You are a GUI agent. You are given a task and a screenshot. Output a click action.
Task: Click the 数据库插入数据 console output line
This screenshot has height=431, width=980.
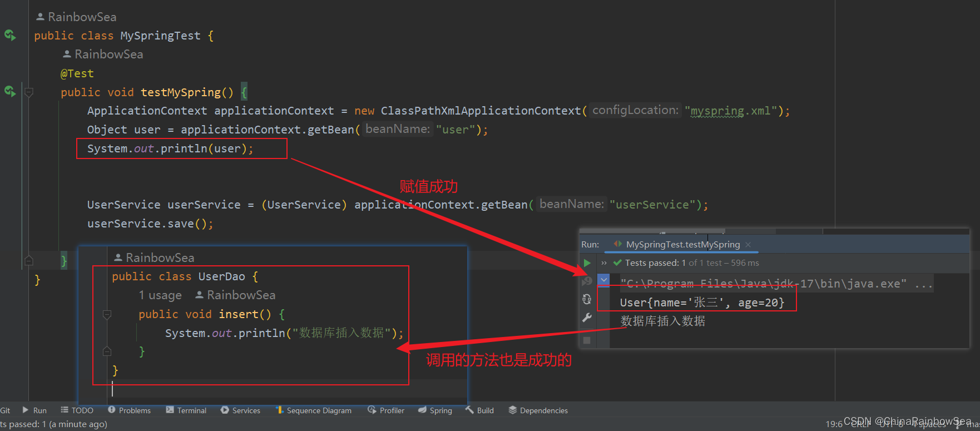tap(662, 321)
